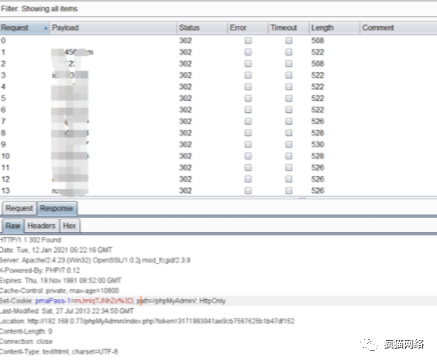Open the Hex view tab

click(x=69, y=226)
